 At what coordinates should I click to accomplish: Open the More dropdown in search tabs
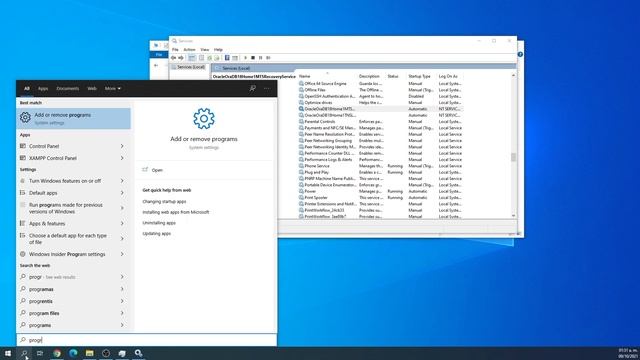pyautogui.click(x=113, y=88)
